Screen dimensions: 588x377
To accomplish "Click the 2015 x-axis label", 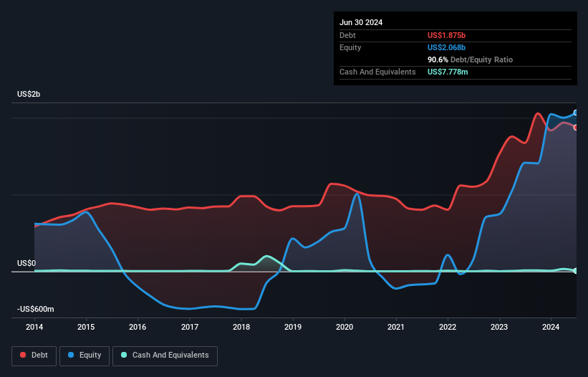I will (86, 327).
